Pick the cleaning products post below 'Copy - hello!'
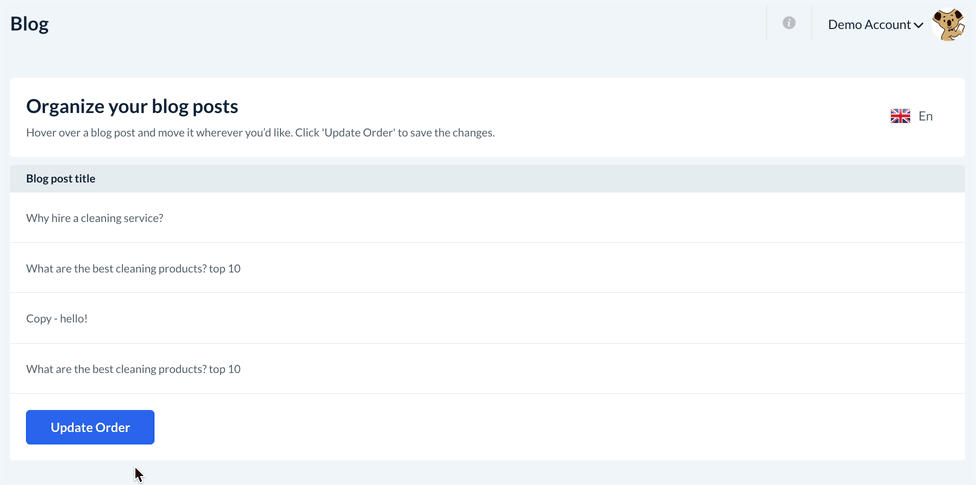 [133, 369]
